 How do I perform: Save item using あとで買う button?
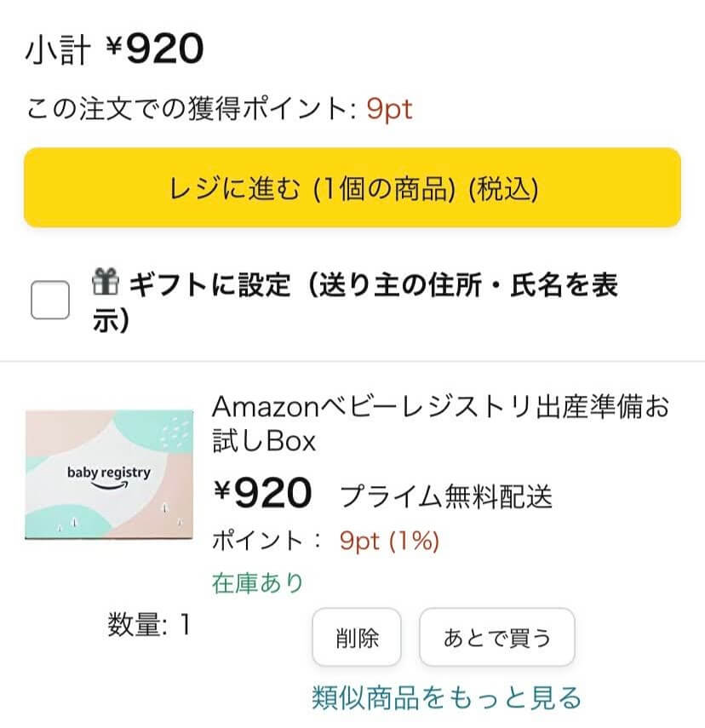497,638
